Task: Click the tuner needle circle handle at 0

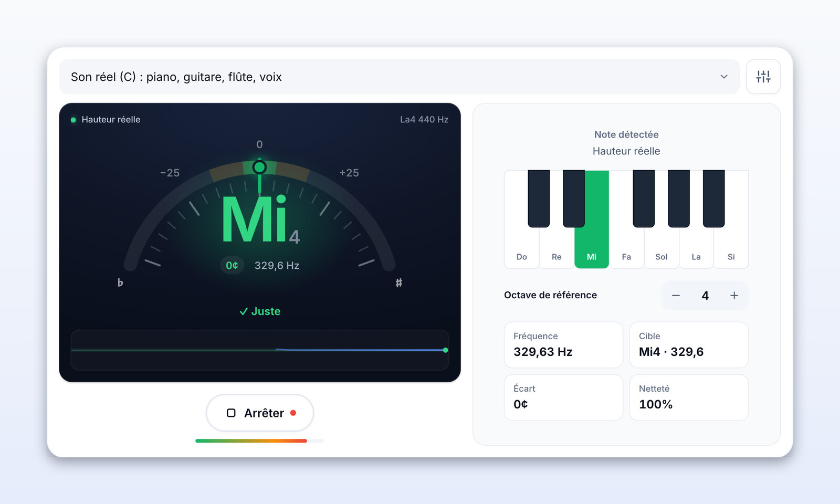Action: [x=259, y=167]
